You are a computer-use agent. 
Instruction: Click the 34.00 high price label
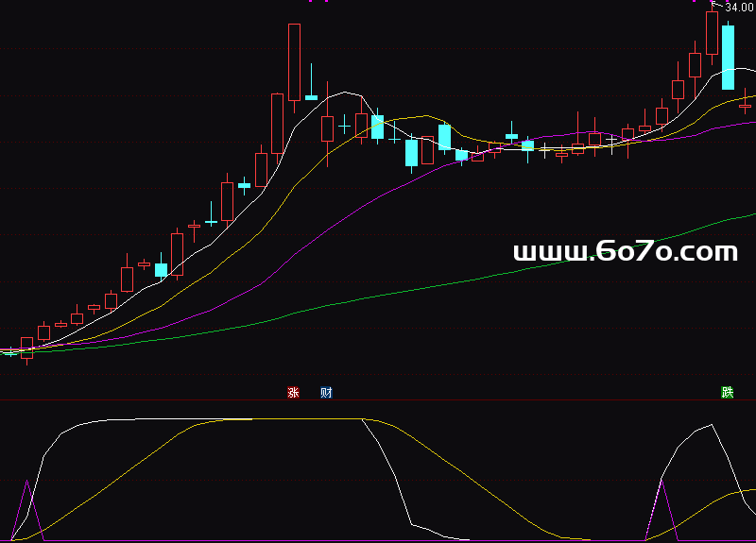(x=738, y=8)
